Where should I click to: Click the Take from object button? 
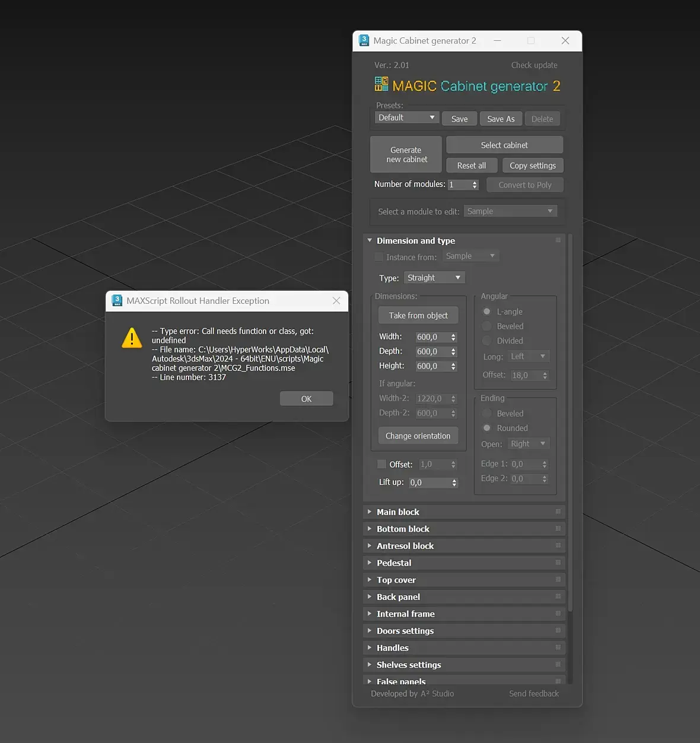pos(418,316)
